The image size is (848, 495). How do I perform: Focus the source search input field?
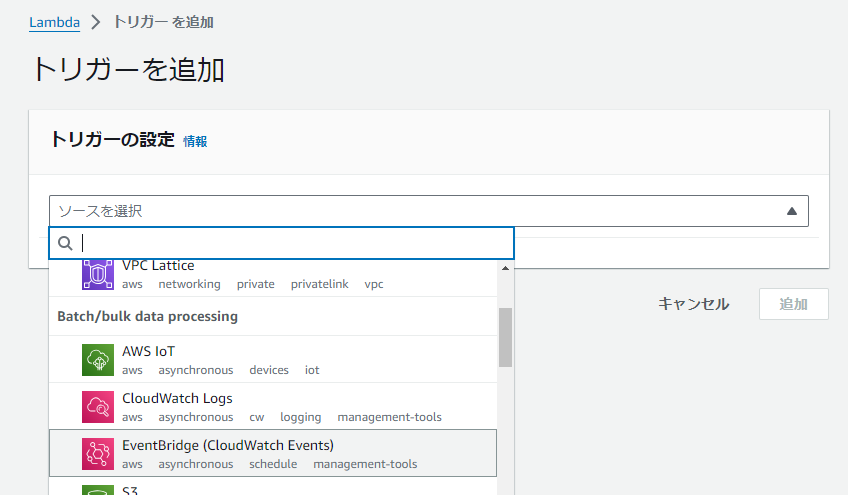pyautogui.click(x=281, y=243)
